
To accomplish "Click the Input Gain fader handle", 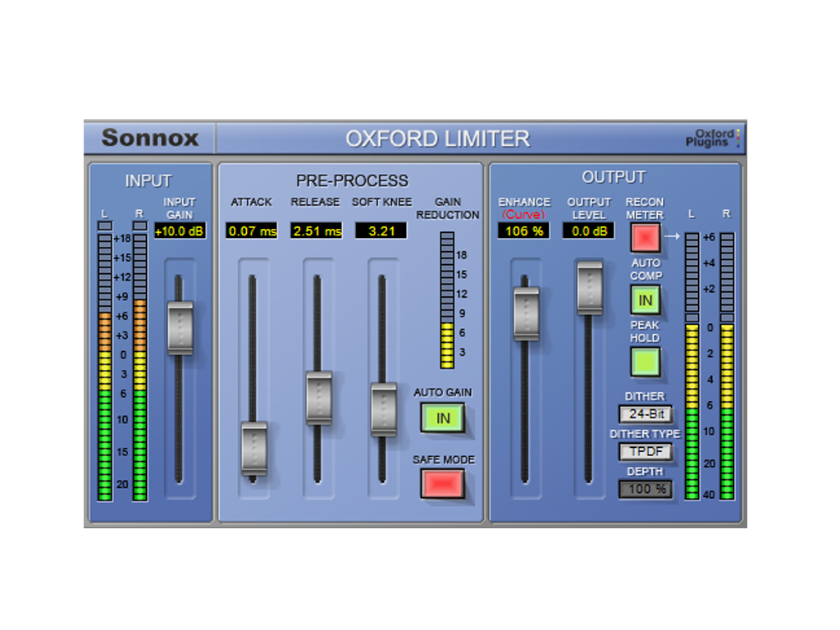I will [x=180, y=328].
